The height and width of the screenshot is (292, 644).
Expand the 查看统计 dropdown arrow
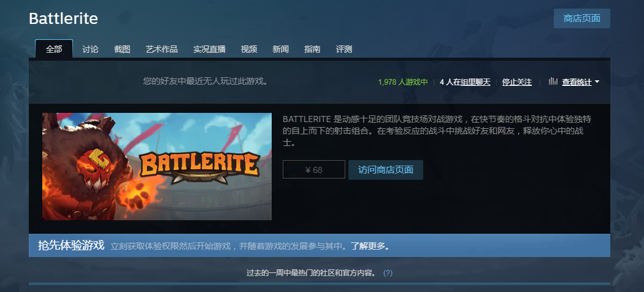tap(597, 82)
